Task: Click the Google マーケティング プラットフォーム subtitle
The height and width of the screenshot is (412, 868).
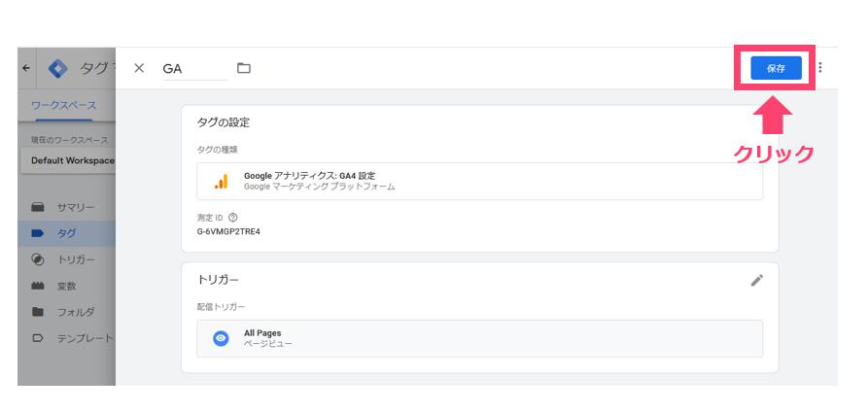Action: point(320,187)
